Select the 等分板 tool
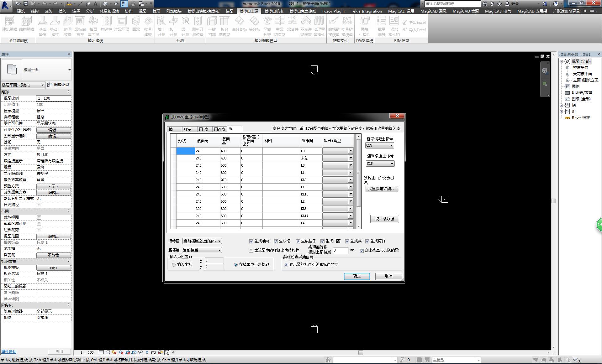Viewport: 602px width, 364px height. point(255,24)
